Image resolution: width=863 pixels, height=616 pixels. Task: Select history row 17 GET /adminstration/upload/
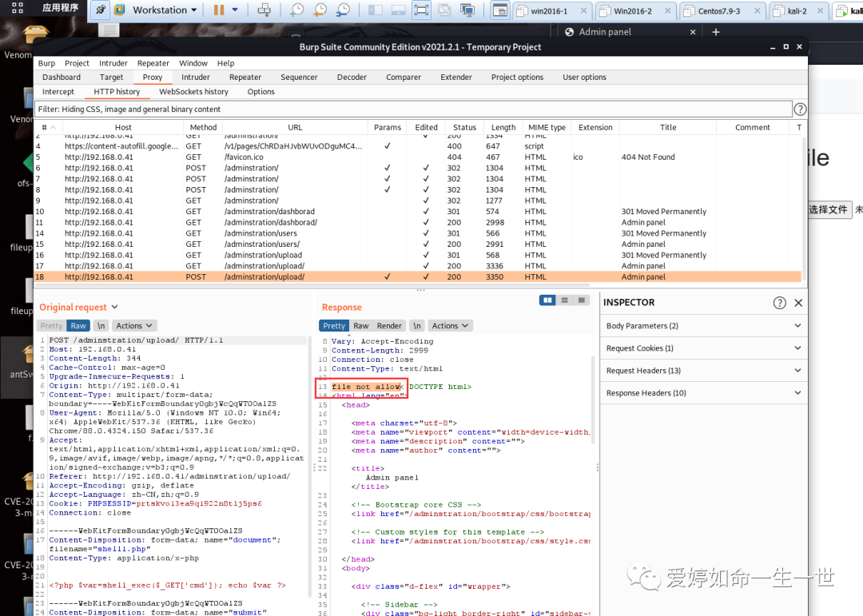(418, 266)
